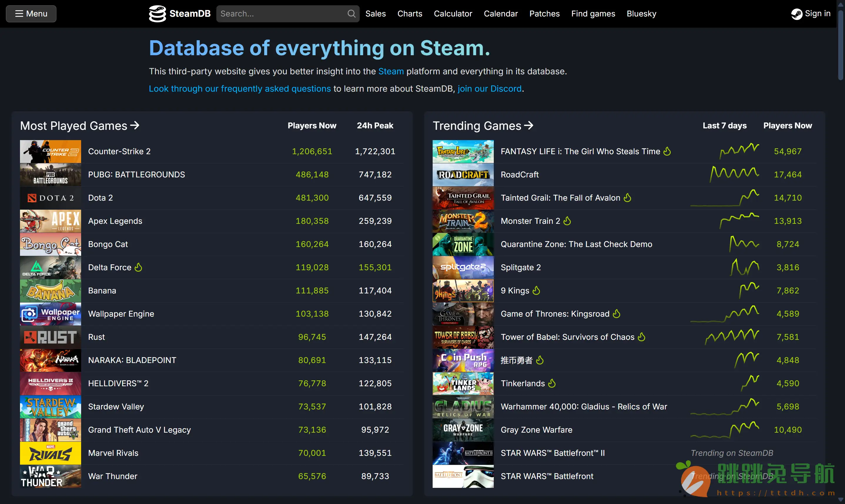Open RoadCraft trend sparkline chart
This screenshot has width=845, height=504.
pos(734,174)
